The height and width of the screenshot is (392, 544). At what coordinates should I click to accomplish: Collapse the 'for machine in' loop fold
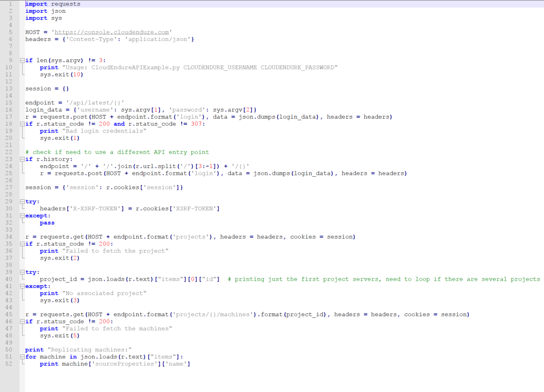coord(22,357)
